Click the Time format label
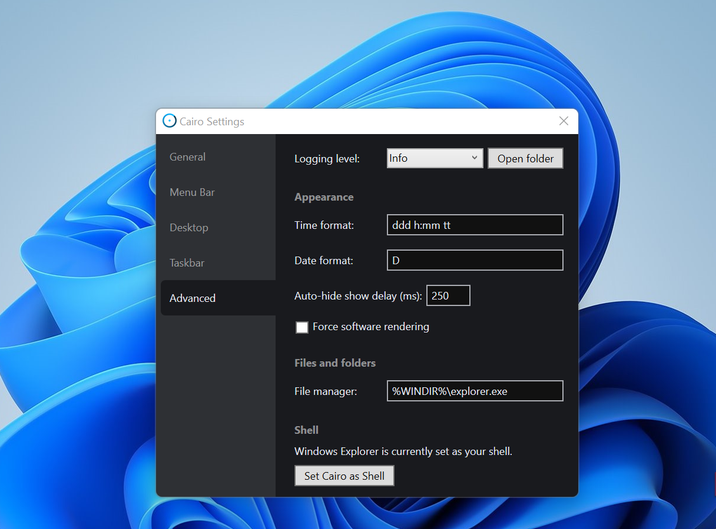This screenshot has height=529, width=716. pyautogui.click(x=324, y=225)
